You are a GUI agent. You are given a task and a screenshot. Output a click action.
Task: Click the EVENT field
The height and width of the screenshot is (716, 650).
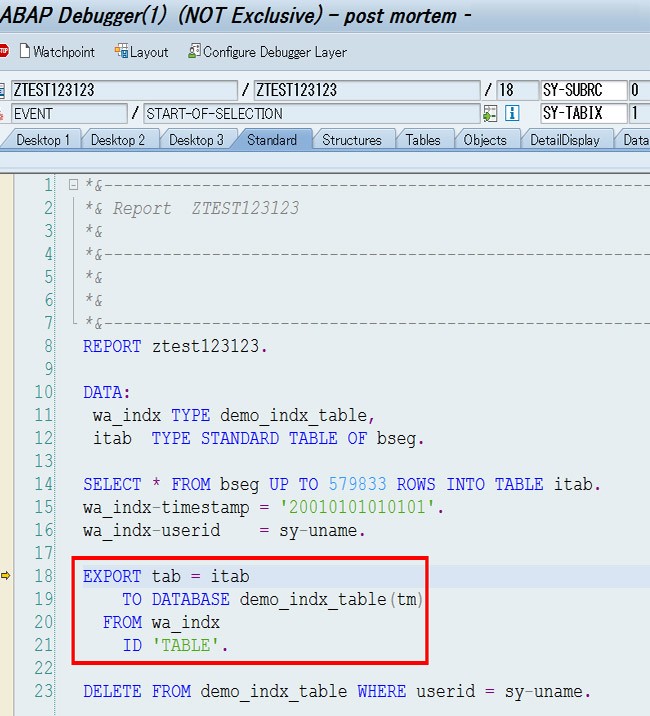pyautogui.click(x=69, y=113)
